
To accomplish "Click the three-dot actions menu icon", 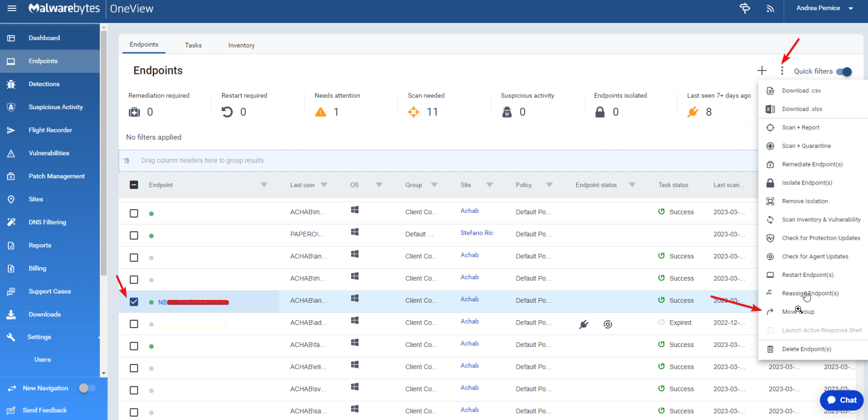I will pyautogui.click(x=782, y=71).
